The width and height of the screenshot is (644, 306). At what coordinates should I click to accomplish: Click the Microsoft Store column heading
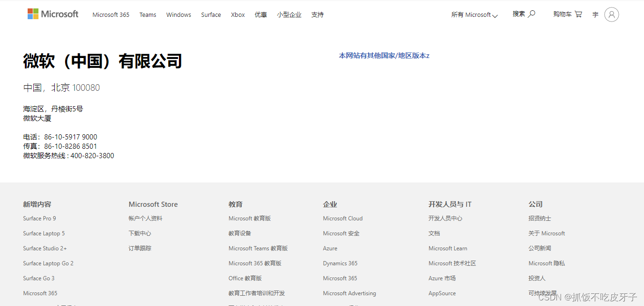153,204
